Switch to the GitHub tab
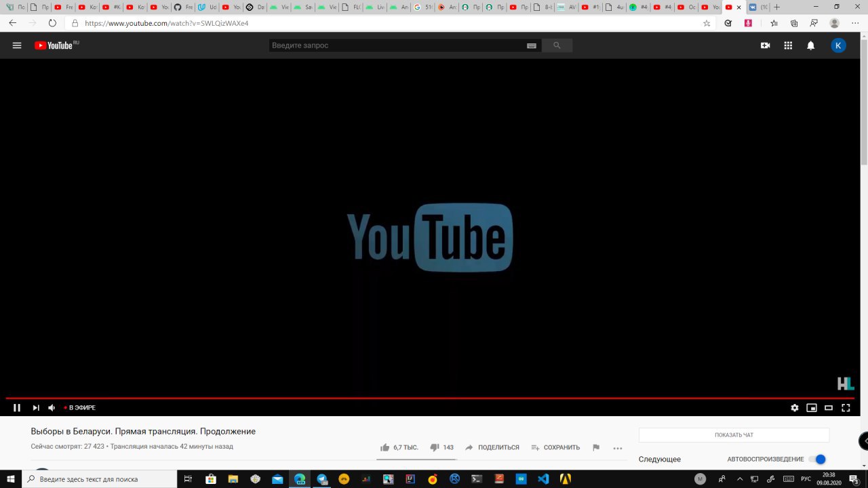 coord(183,7)
